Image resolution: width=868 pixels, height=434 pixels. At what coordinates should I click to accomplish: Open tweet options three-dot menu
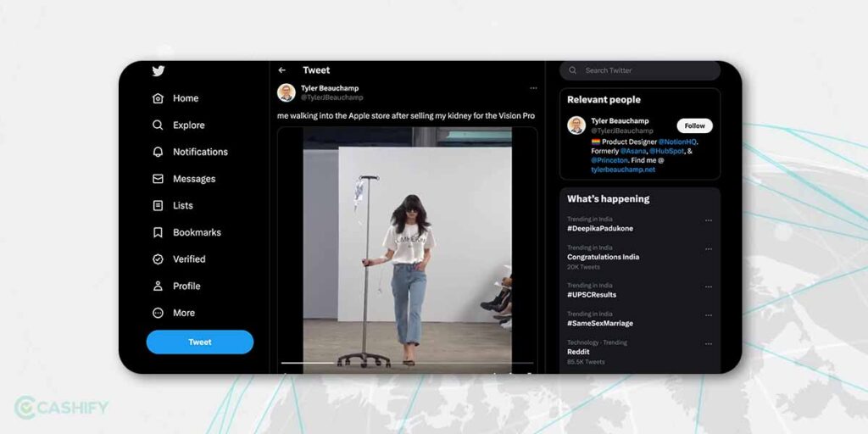tap(533, 88)
